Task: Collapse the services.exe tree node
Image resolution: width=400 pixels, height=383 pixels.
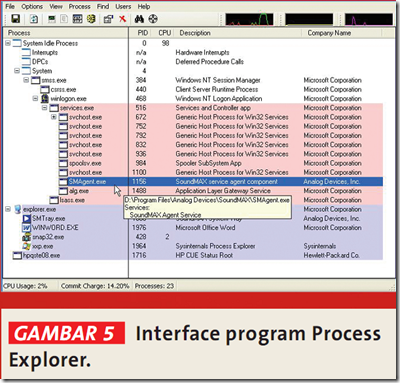Action: click(x=45, y=108)
